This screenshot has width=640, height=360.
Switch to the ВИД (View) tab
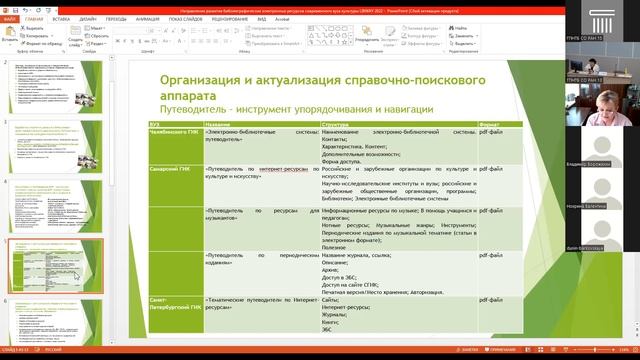coord(261,19)
